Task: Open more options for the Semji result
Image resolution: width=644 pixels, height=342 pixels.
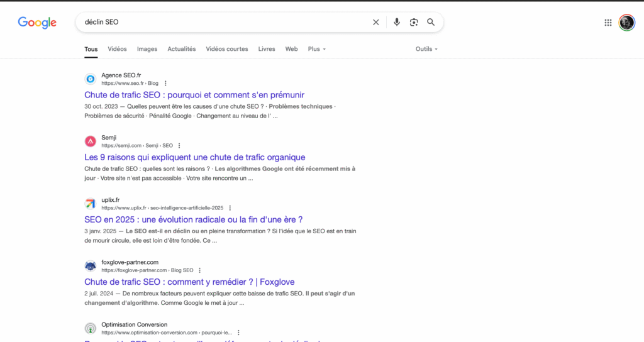Action: click(x=179, y=146)
